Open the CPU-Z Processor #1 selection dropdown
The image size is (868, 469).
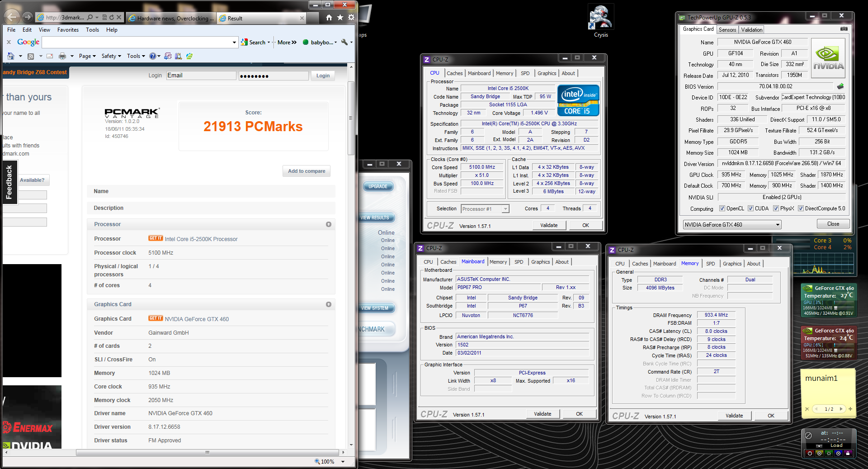[485, 208]
